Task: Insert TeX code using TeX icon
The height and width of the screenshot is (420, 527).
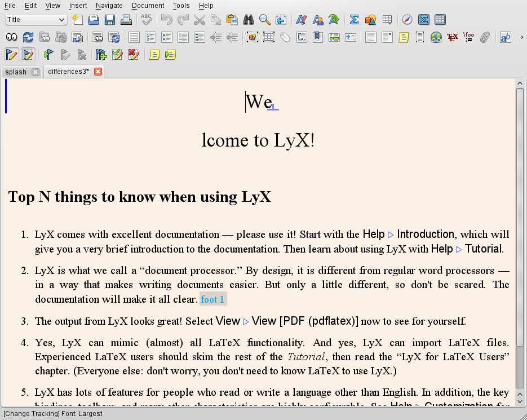Action: point(452,37)
